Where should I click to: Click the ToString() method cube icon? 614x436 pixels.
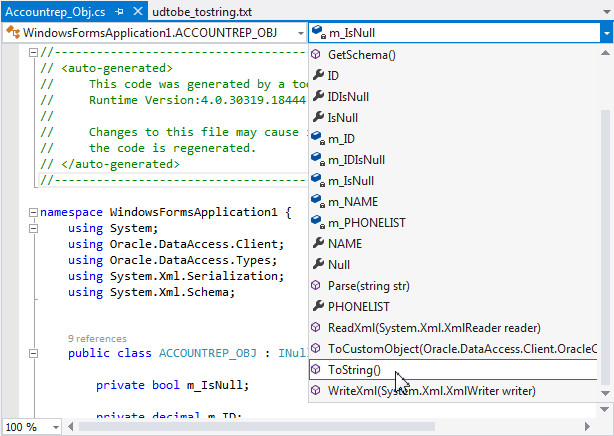click(x=316, y=369)
